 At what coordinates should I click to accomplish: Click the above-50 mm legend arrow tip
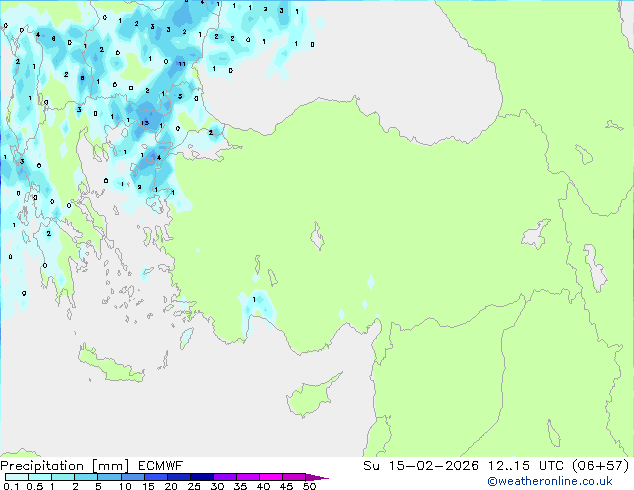[317, 477]
